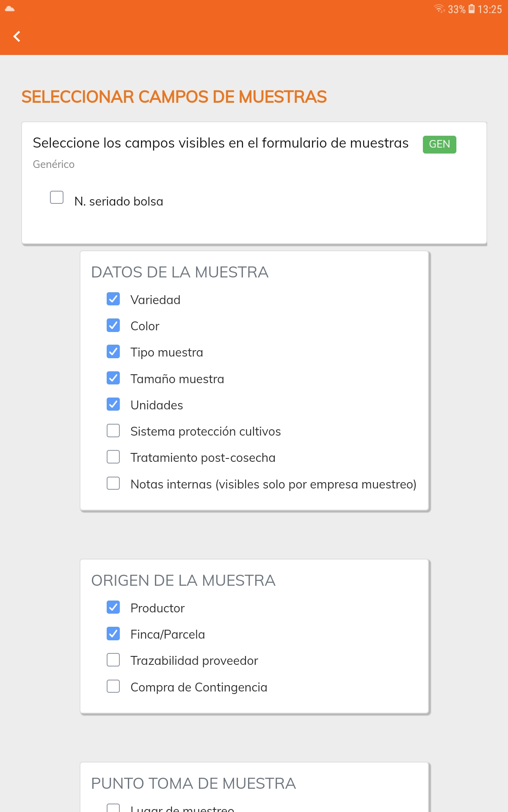
Task: Tick the Lugar de muestreo checkbox
Action: point(113,808)
